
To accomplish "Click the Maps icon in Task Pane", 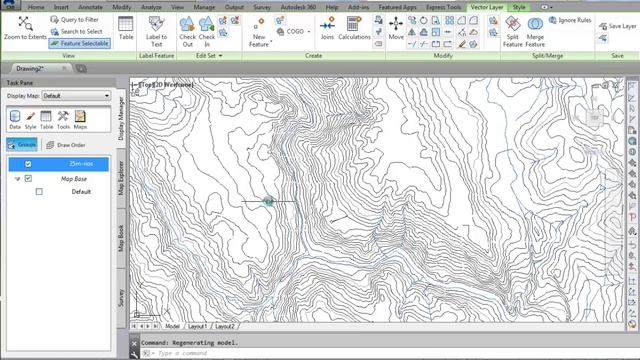I will point(80,120).
